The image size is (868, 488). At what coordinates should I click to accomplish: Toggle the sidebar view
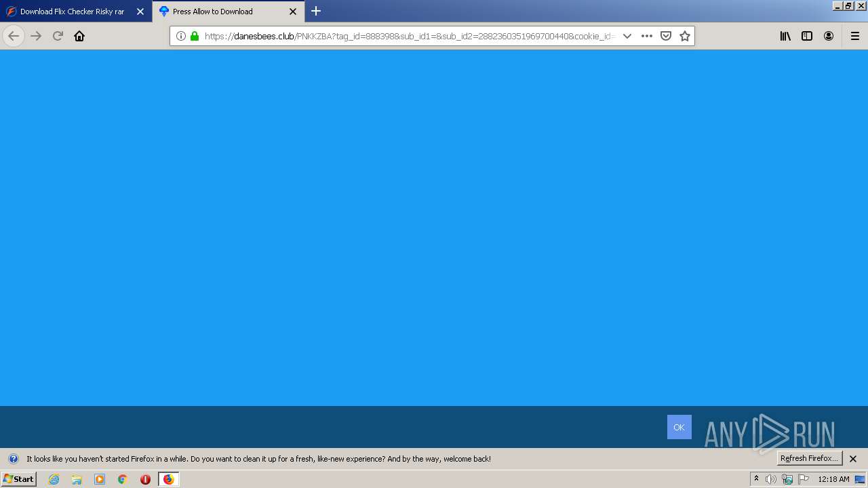click(807, 36)
